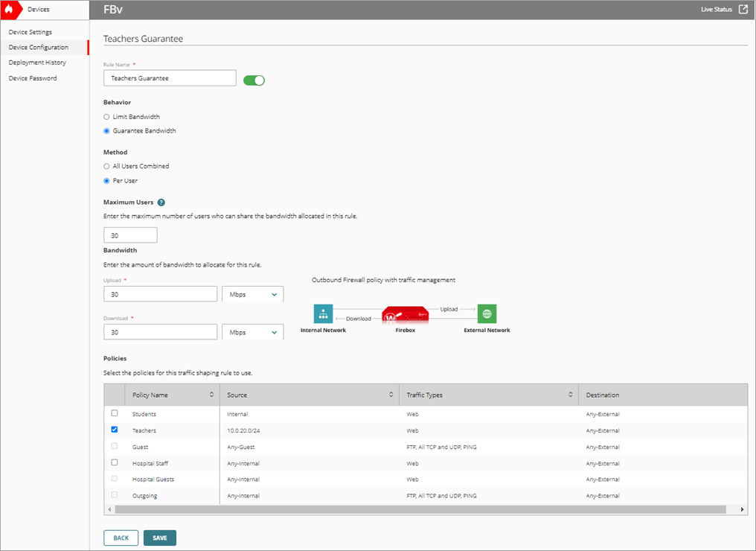Click the horizontal scrollbar below the policies table
The image size is (756, 551).
pyautogui.click(x=424, y=509)
